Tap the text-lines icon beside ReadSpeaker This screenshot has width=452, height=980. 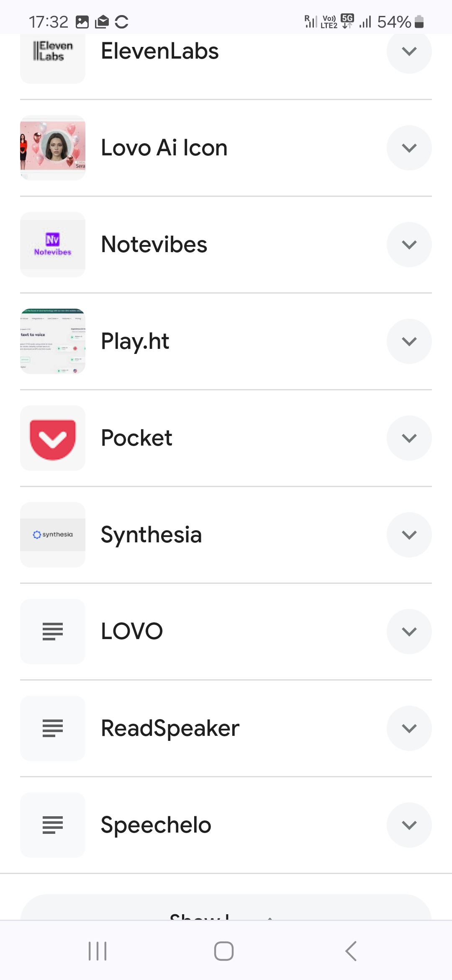(53, 728)
